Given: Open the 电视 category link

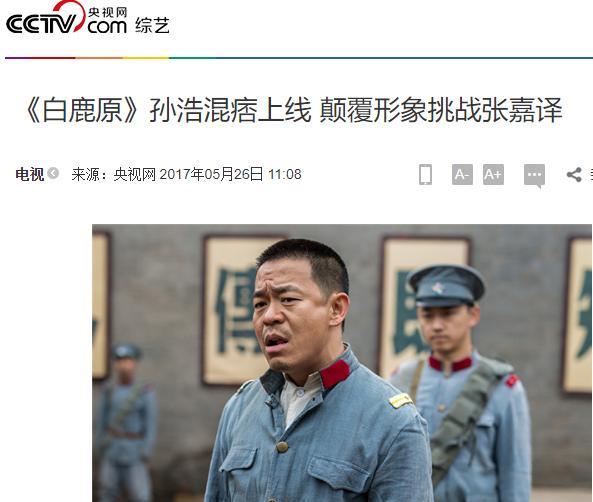Looking at the screenshot, I should tap(29, 174).
